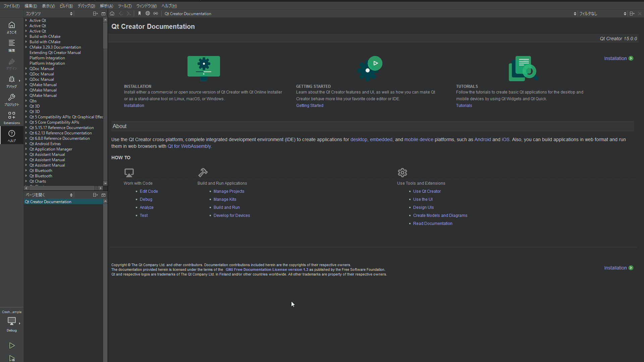The height and width of the screenshot is (362, 644).
Task: Open the ヘルプ(H) menu
Action: pos(169,6)
